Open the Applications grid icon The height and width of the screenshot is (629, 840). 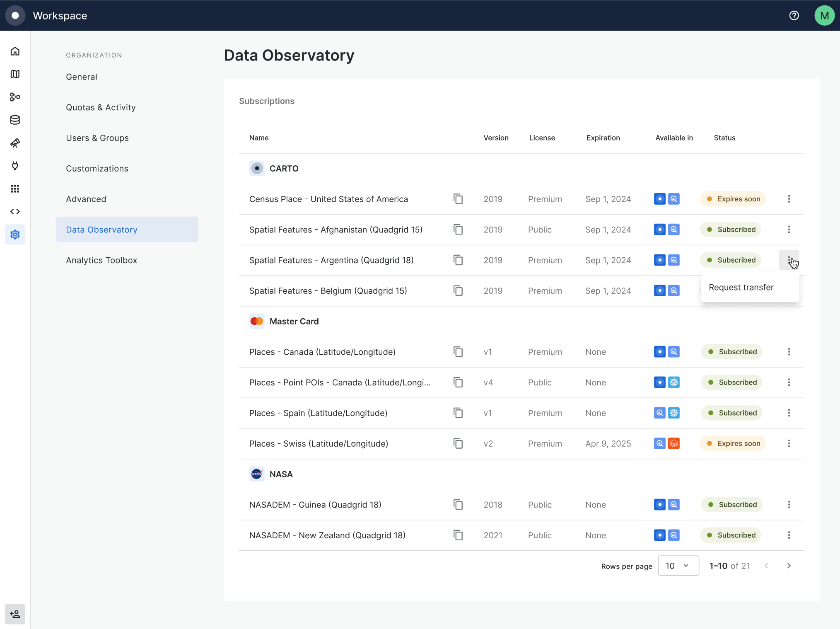tap(15, 189)
